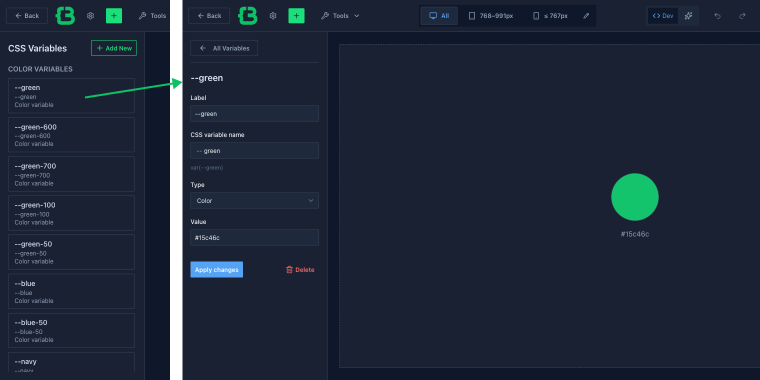The image size is (760, 380).
Task: Select the --green variable card
Action: click(71, 95)
